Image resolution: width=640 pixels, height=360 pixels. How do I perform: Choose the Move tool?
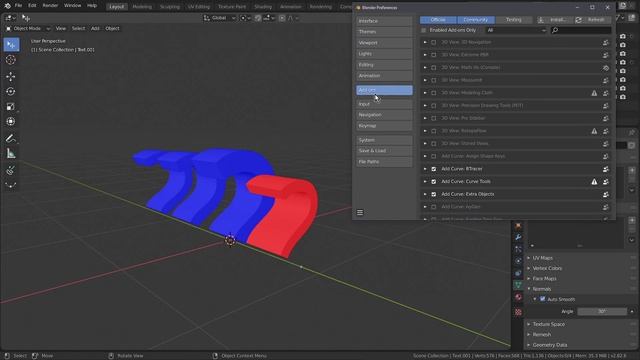coord(11,77)
